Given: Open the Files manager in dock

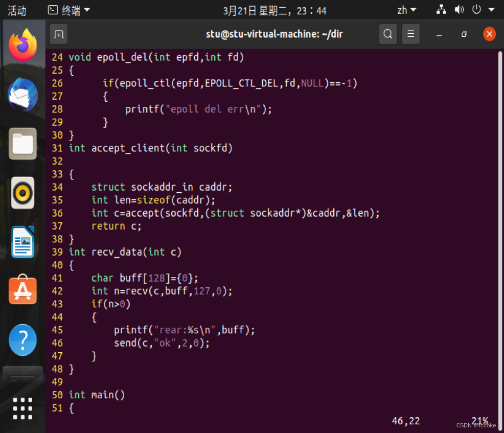Looking at the screenshot, I should coord(22,144).
